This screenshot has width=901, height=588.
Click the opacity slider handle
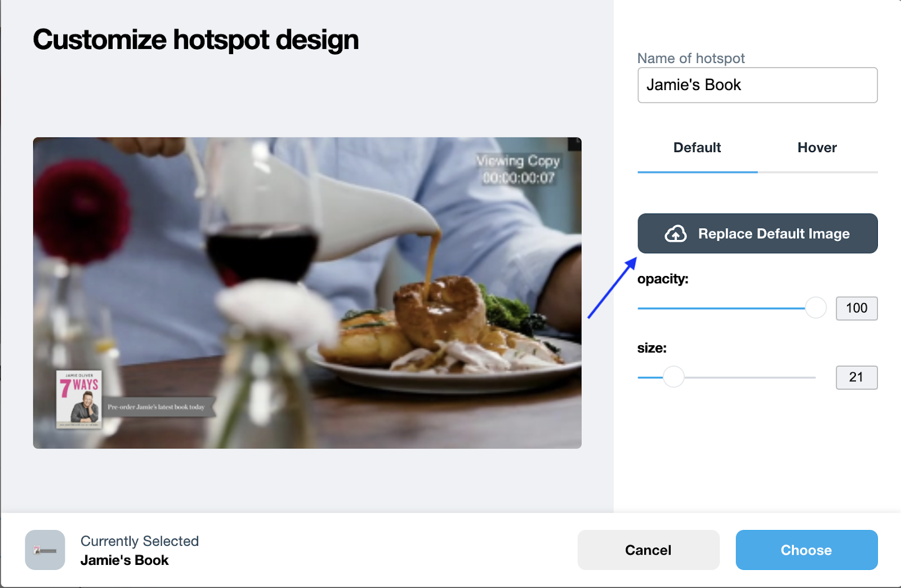point(815,308)
